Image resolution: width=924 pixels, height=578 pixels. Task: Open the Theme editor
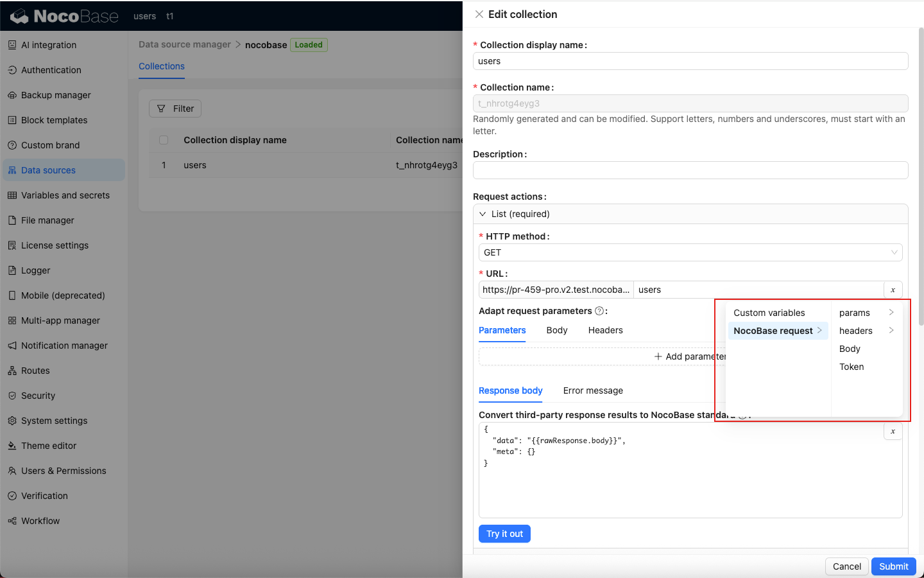(x=48, y=446)
